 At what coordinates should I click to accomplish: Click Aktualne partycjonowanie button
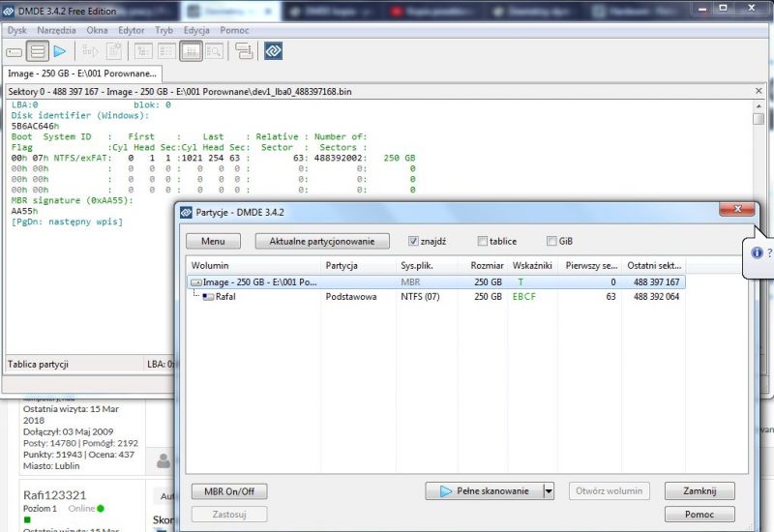click(x=322, y=241)
